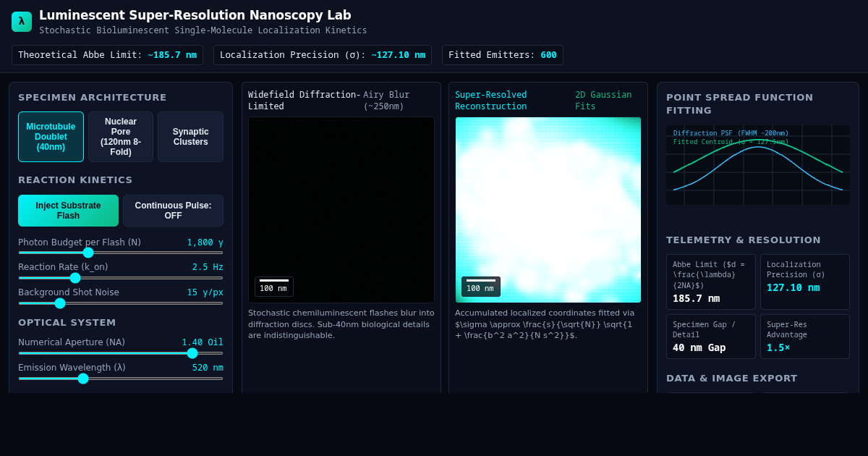Click the Theoretical Abbe Limit readout
This screenshot has width=868, height=456.
click(107, 55)
